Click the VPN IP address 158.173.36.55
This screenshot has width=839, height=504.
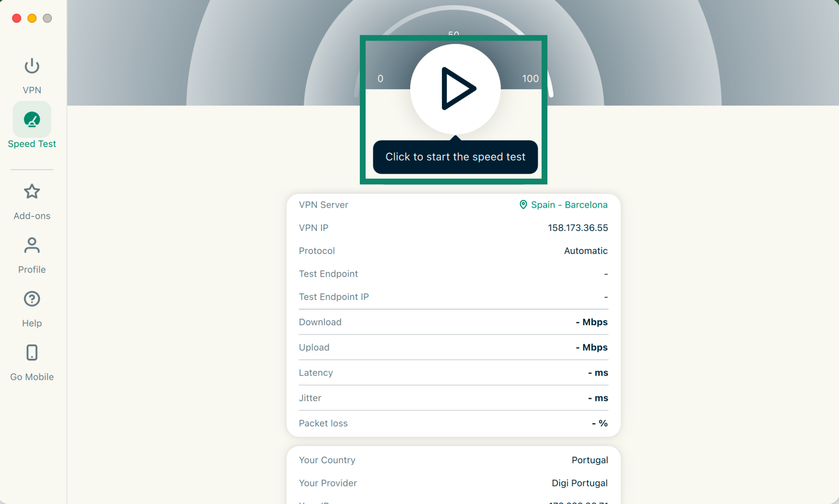tap(577, 228)
